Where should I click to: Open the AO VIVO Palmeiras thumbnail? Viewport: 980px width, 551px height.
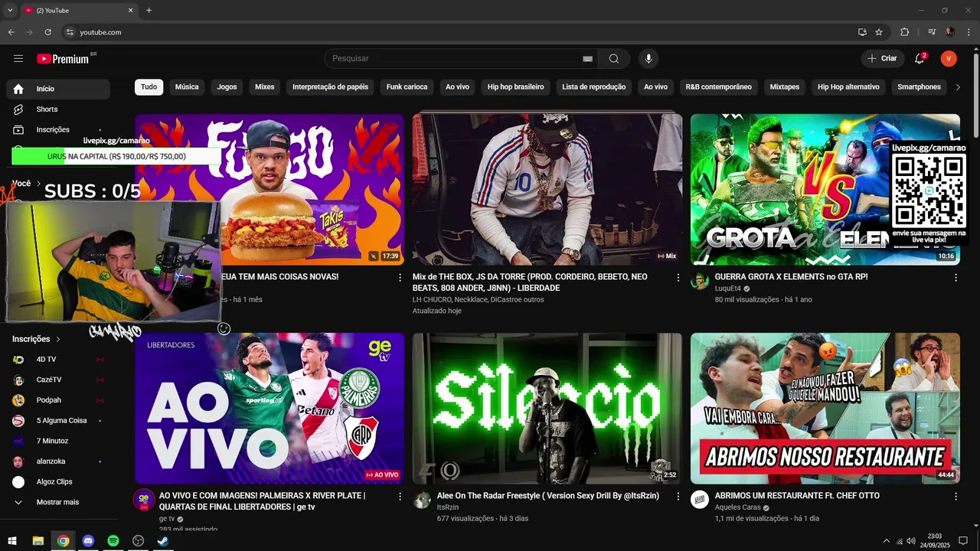(x=269, y=408)
